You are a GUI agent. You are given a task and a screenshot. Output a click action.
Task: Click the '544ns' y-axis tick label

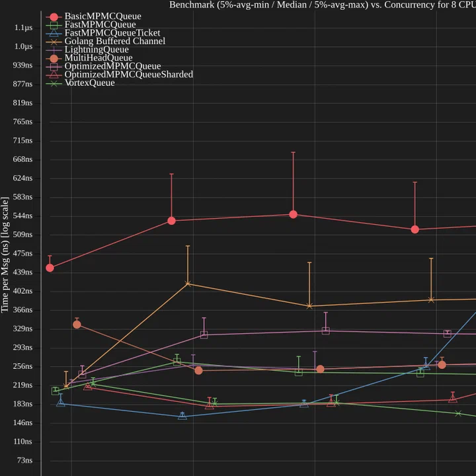point(22,216)
